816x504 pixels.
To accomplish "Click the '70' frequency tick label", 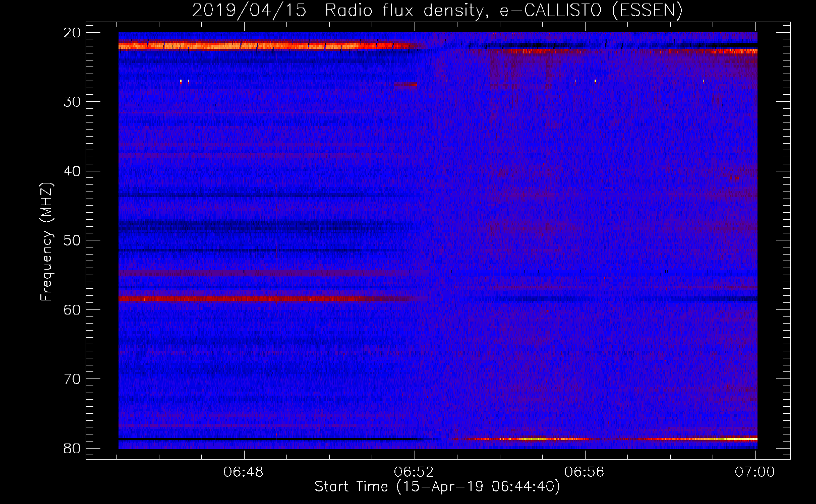I will pos(72,379).
